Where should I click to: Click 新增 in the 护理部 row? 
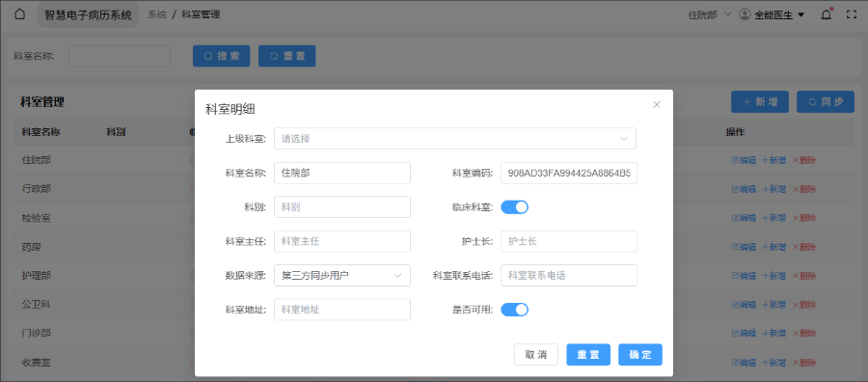point(773,275)
